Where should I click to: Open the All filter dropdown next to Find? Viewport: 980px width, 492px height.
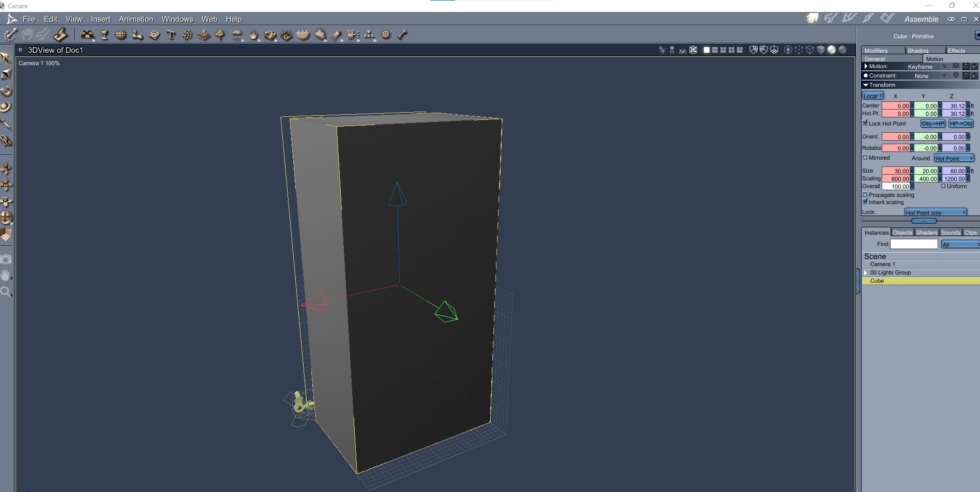click(960, 244)
